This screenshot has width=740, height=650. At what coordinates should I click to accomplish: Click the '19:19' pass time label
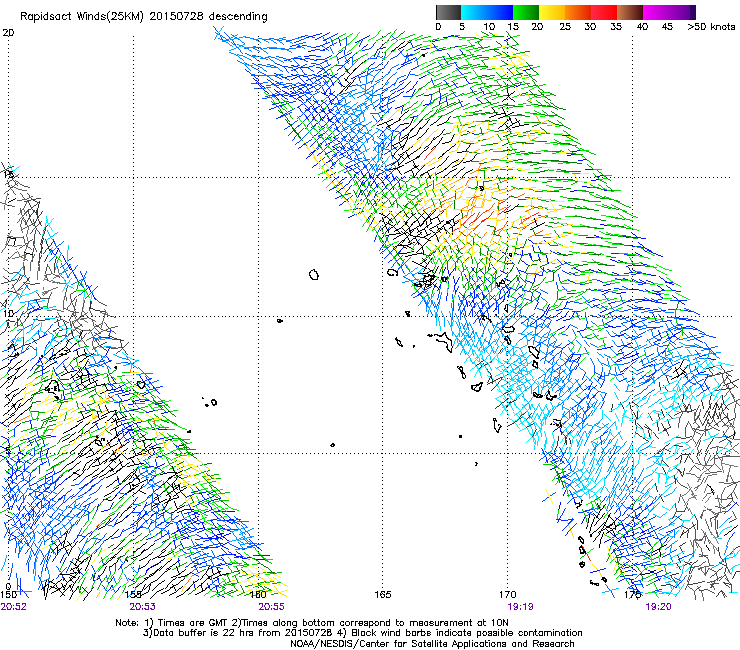point(521,607)
